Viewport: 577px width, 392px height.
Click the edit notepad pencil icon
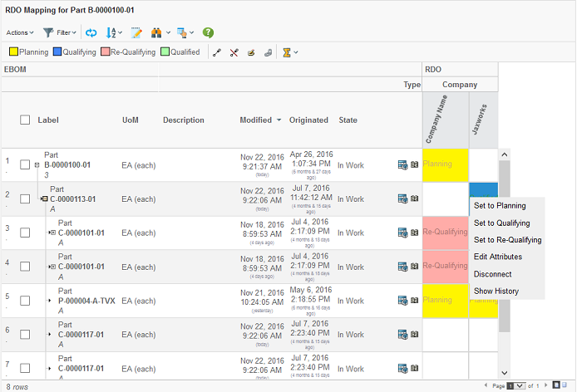tap(136, 32)
